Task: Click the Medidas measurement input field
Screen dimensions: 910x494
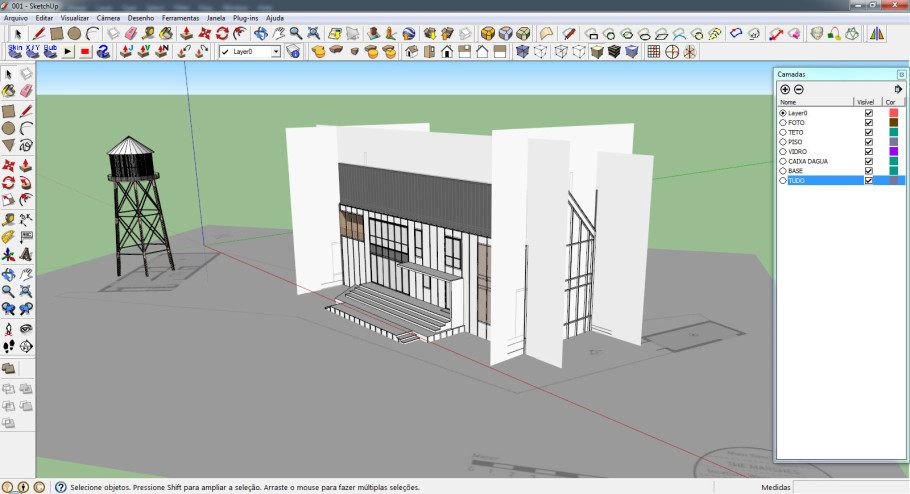Action: [850, 487]
